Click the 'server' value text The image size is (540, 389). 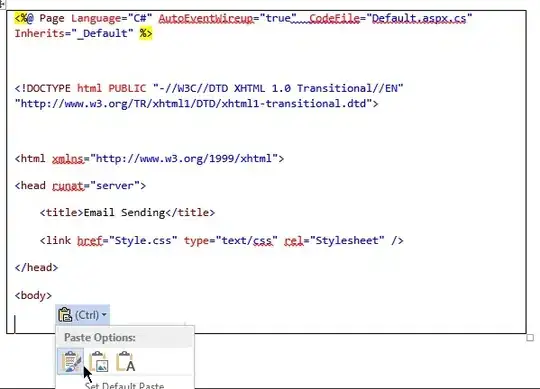tap(115, 186)
